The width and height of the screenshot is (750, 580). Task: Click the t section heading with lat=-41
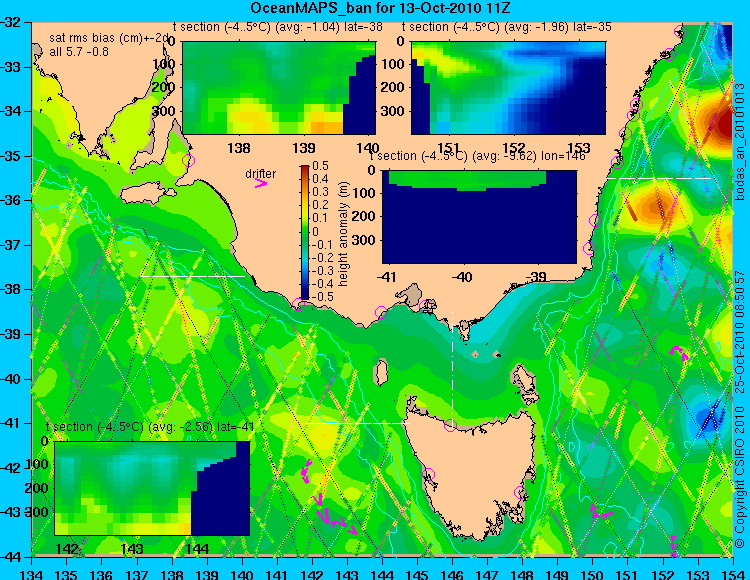[x=150, y=427]
